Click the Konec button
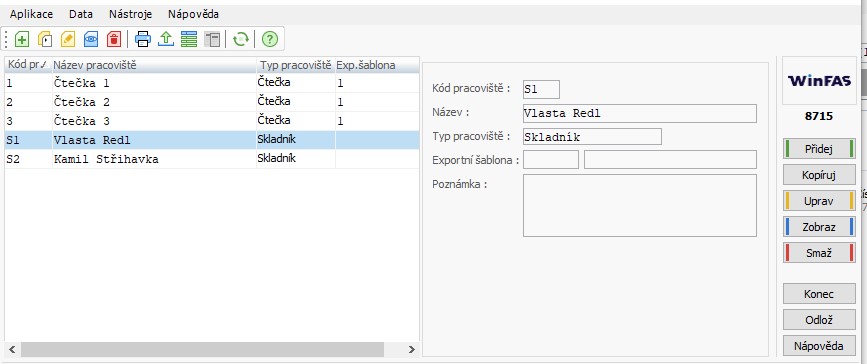Screen dimensions: 867x364 click(819, 294)
